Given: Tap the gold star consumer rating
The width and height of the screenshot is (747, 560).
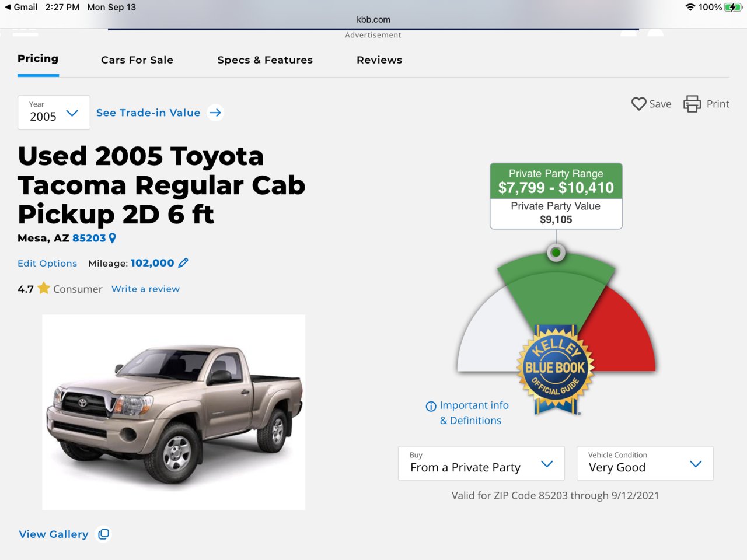Looking at the screenshot, I should tap(44, 288).
